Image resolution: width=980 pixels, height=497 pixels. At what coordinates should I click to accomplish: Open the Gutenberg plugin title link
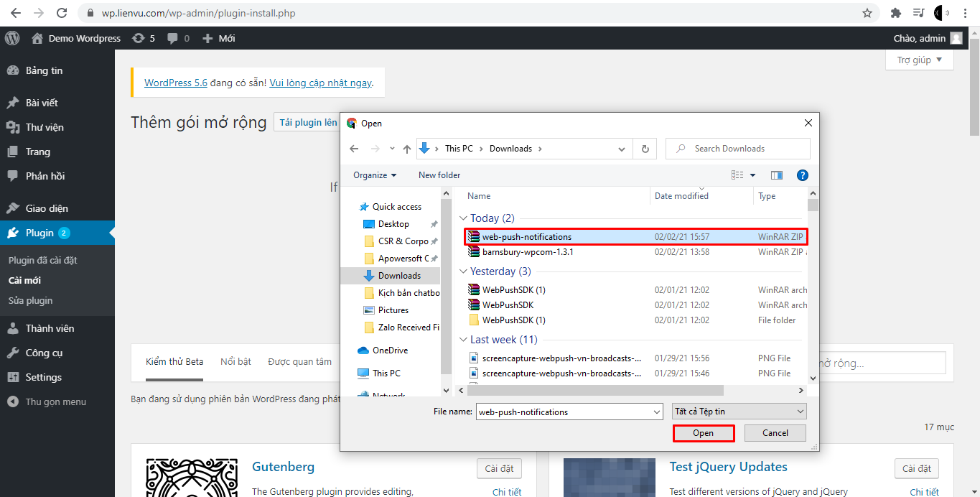click(283, 467)
